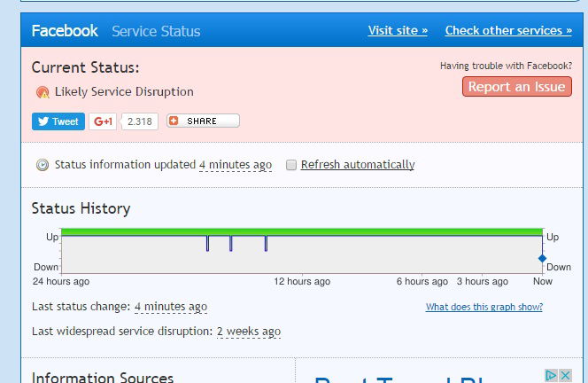Click the '3 hours ago' axis label
Screen dimensions: 588x383
click(x=483, y=281)
